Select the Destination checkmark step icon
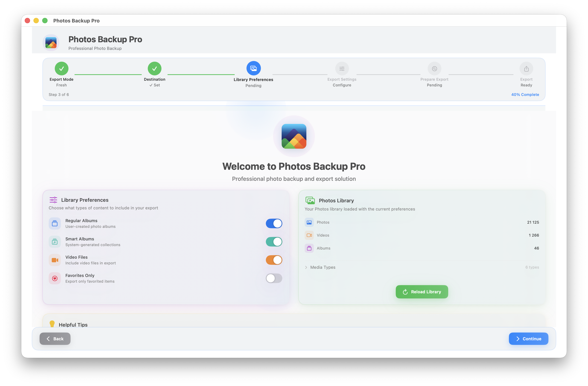 [x=154, y=68]
